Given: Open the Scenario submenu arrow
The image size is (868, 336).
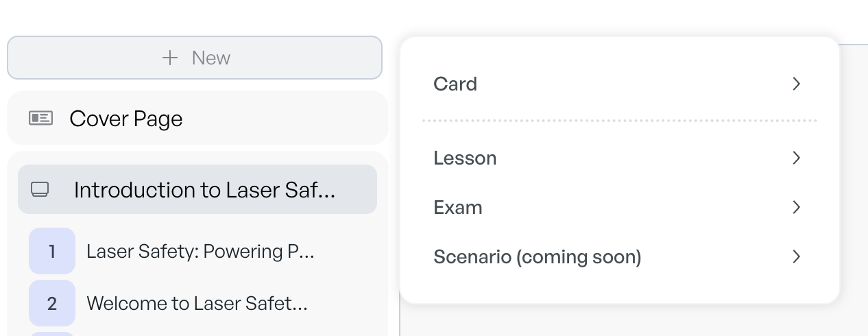Looking at the screenshot, I should (796, 256).
